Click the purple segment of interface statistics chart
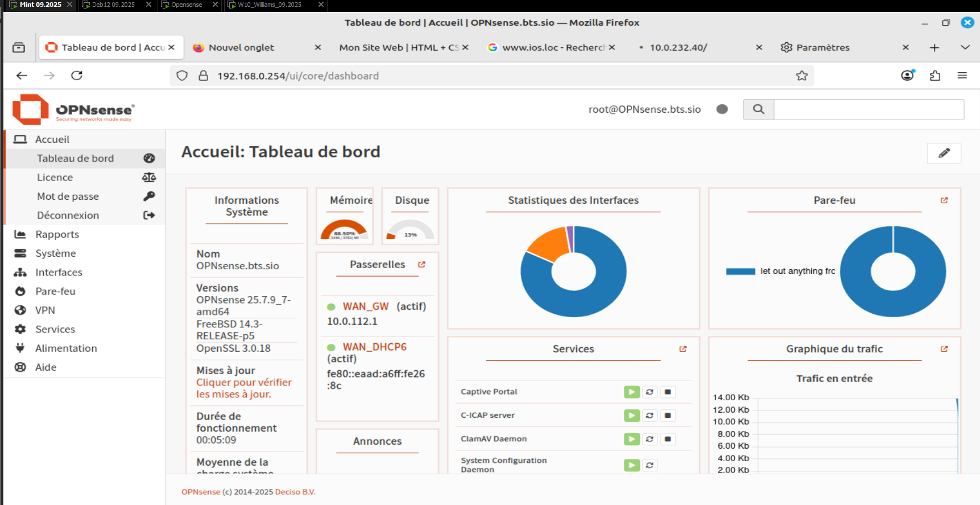Image resolution: width=980 pixels, height=505 pixels. click(570, 238)
